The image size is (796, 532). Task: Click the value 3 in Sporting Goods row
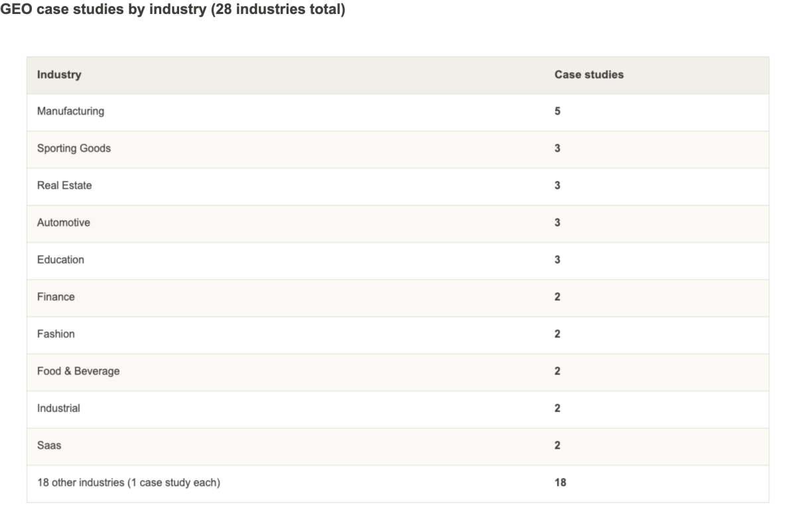[557, 149]
